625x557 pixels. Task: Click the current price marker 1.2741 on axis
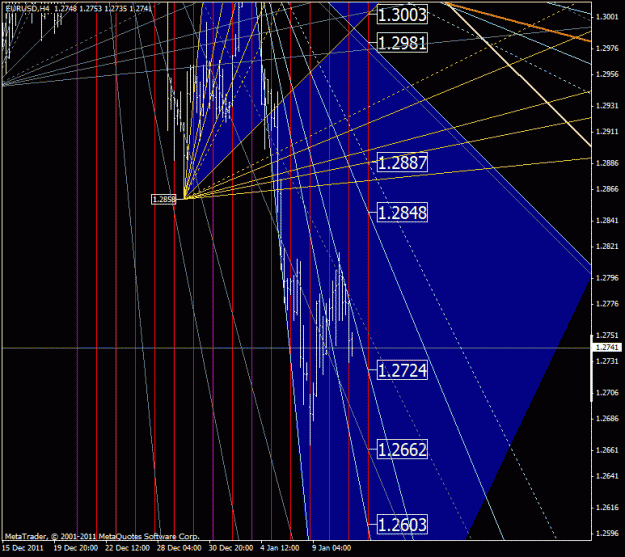click(607, 348)
